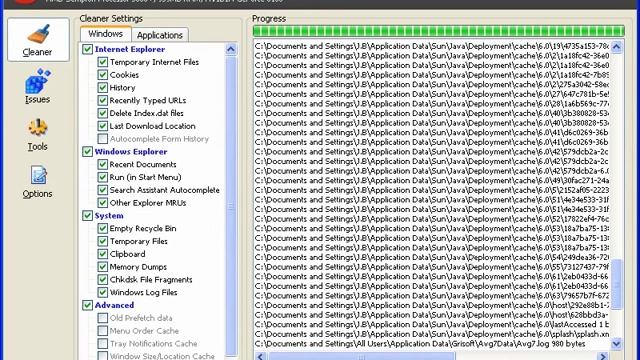640x360 pixels.
Task: Open the Issues section with blue cubes icon
Action: 38,86
